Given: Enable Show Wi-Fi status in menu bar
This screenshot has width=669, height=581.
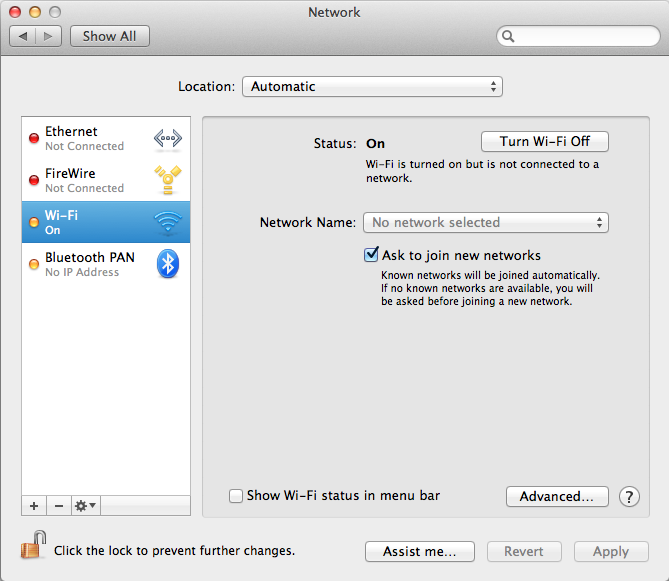Looking at the screenshot, I should [x=236, y=495].
